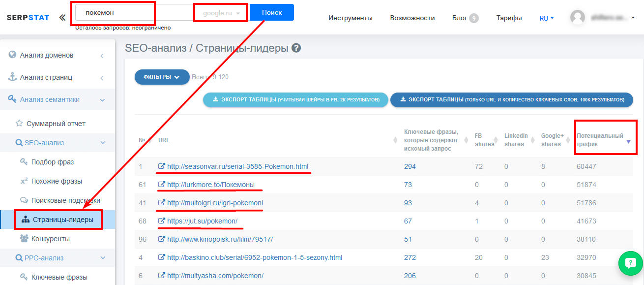The height and width of the screenshot is (285, 644).
Task: Export table with FB shares button
Action: coord(295,99)
